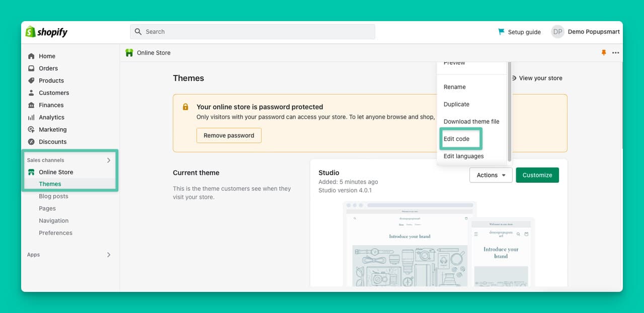Select Rename from the Actions menu
Image resolution: width=644 pixels, height=313 pixels.
(455, 87)
